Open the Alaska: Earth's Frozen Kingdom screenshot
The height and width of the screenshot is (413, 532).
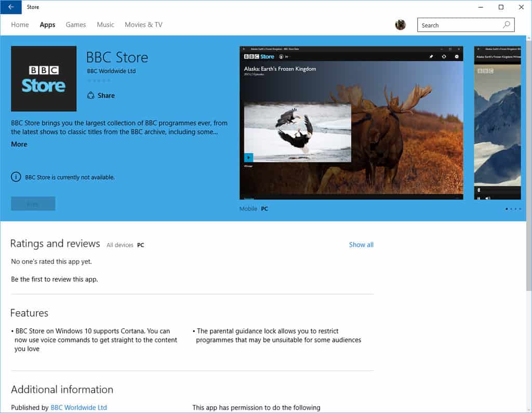pos(351,123)
